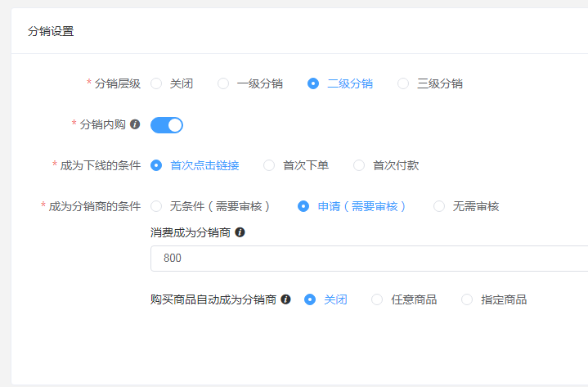588x387 pixels.
Task: Click the 800 consumption amount field
Action: coord(369,259)
